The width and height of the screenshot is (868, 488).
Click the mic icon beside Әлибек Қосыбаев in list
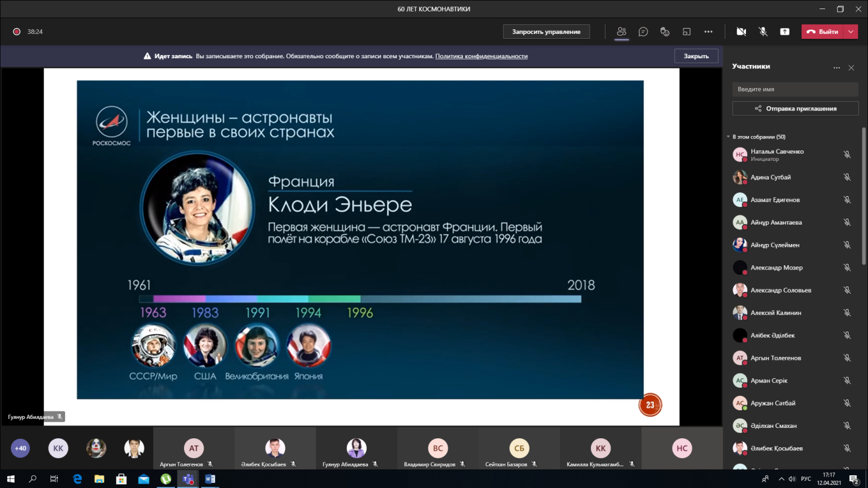[847, 448]
